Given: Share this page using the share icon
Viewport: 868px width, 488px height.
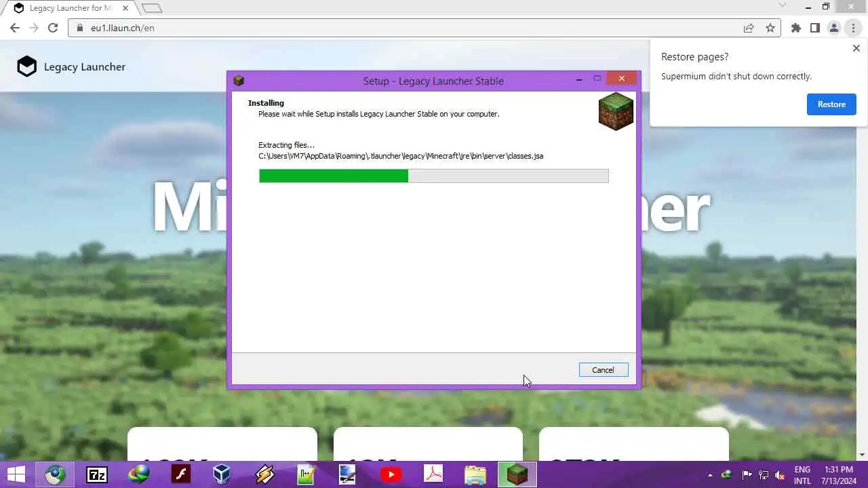Looking at the screenshot, I should point(749,28).
